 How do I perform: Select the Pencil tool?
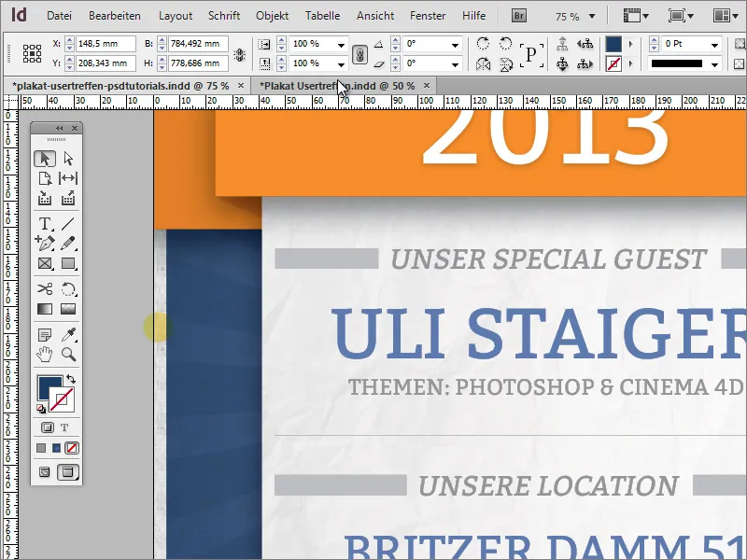(x=68, y=243)
